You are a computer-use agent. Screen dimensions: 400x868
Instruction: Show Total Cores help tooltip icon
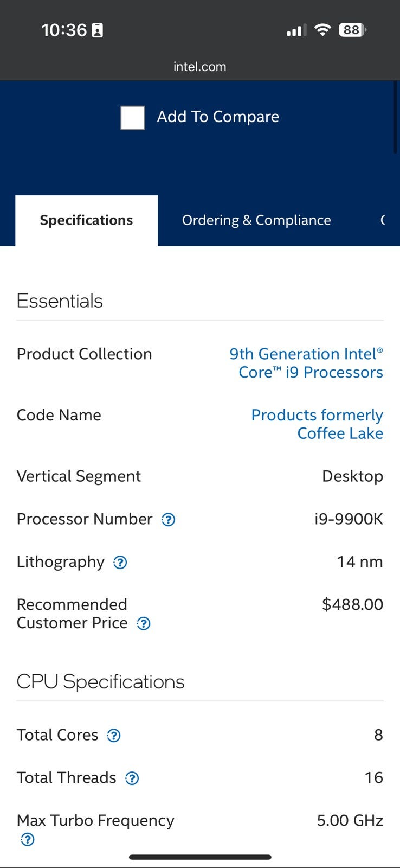(113, 736)
